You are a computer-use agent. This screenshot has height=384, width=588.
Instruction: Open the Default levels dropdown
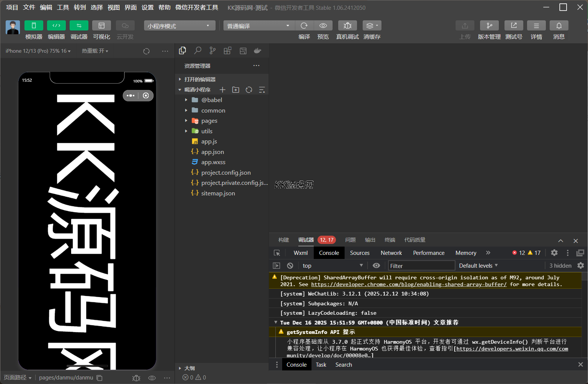pos(478,266)
